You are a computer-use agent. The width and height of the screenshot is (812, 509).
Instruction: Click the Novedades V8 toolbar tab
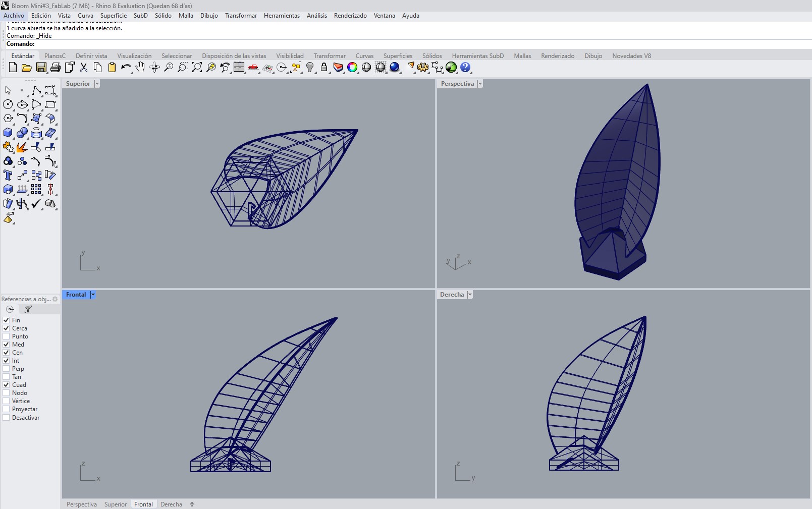[x=631, y=55]
